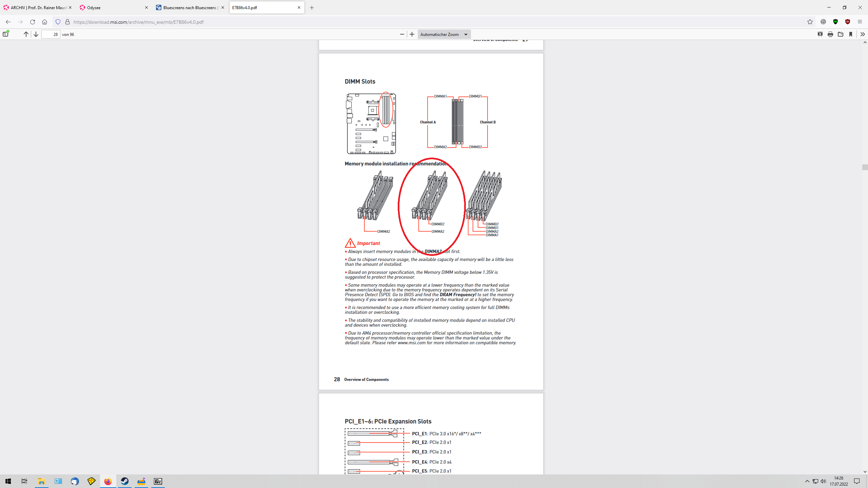Set a bookmark for the current PDF view
Viewport: 868px width, 488px height.
(851, 34)
